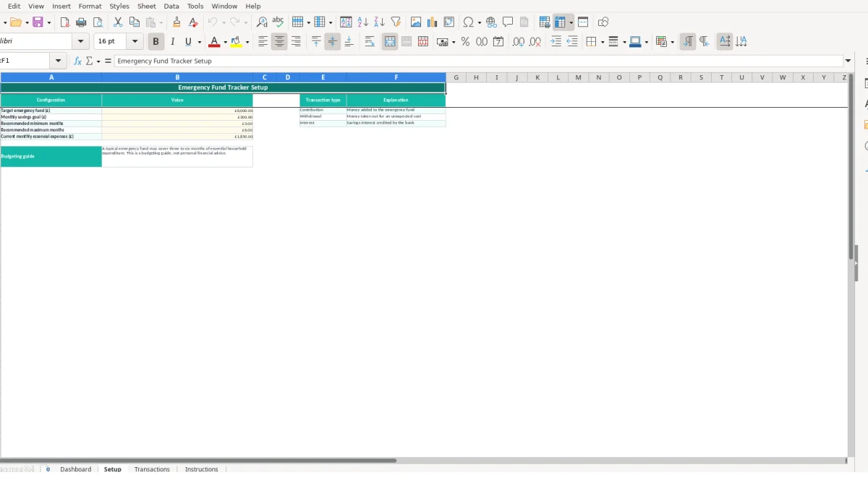This screenshot has width=868, height=488.
Task: Toggle Center Horizontally alignment
Action: tap(279, 42)
